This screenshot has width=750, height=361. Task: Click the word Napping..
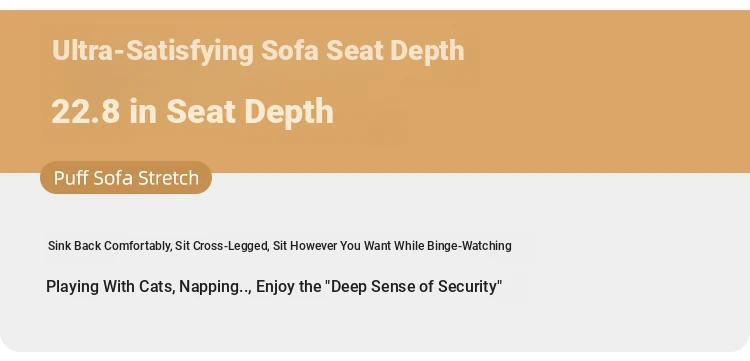pyautogui.click(x=211, y=287)
